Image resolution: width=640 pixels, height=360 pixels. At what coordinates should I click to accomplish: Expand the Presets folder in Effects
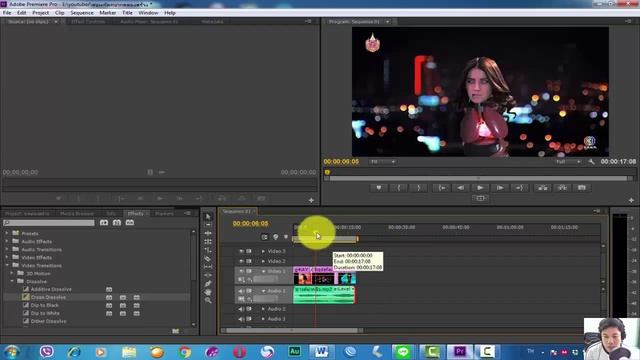7,233
